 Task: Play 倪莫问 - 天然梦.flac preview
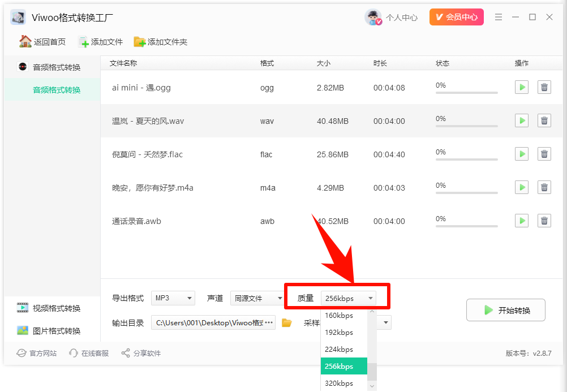tap(521, 154)
